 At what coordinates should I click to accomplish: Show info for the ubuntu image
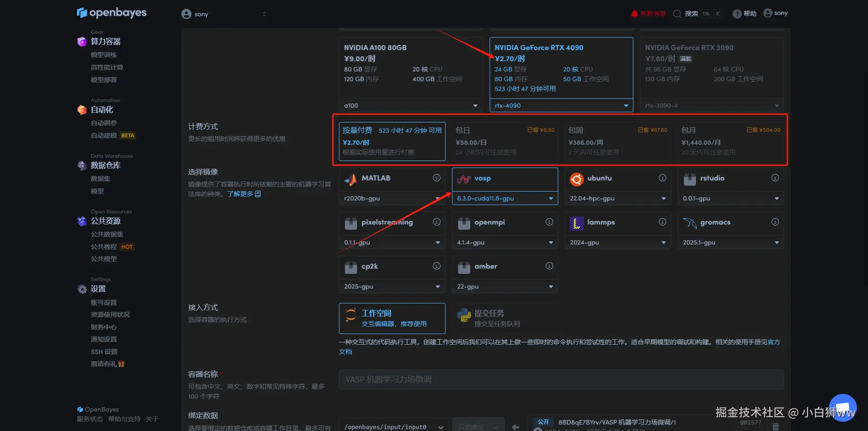click(663, 178)
